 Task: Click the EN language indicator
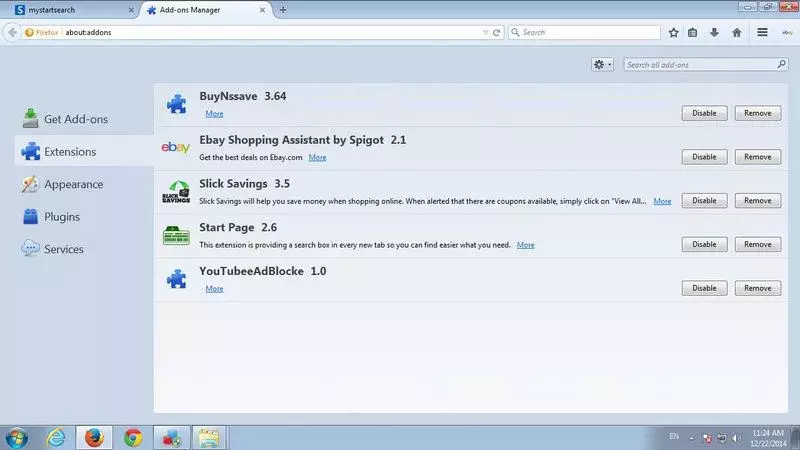(674, 437)
